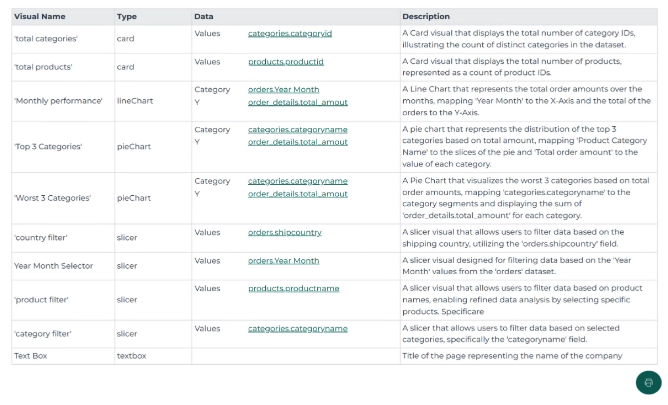Select the 'total categories' visual name cell
The image size is (668, 405).
[x=46, y=39]
